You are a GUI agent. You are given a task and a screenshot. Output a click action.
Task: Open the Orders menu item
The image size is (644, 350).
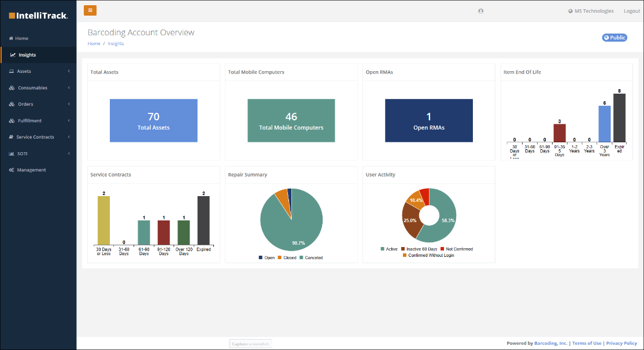(38, 104)
